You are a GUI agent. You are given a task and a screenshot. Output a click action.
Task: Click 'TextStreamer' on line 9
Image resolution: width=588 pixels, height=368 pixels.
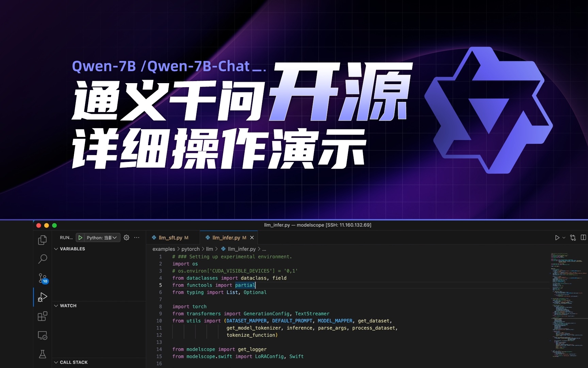pos(312,313)
